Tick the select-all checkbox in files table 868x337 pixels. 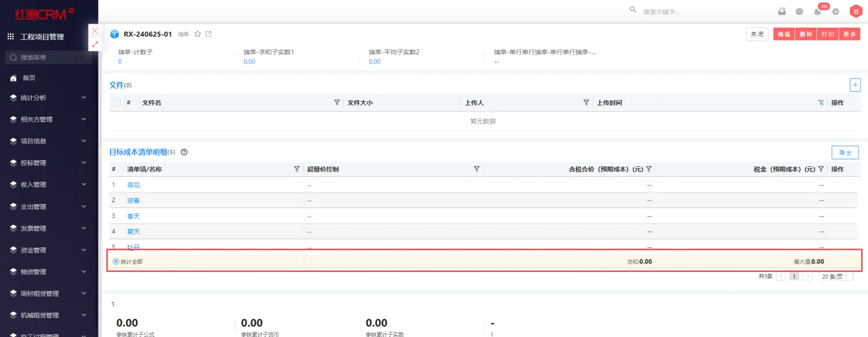(x=117, y=103)
